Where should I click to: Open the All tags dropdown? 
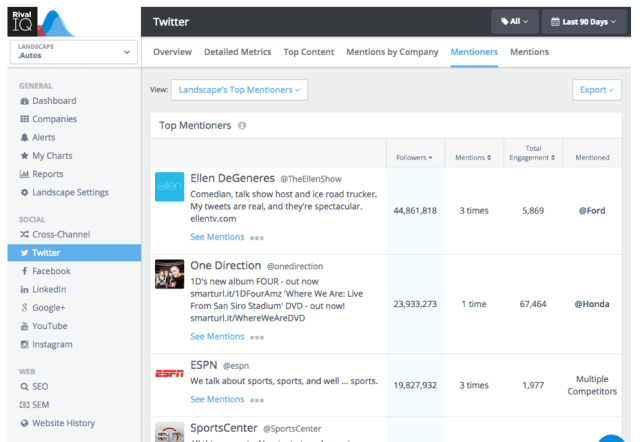click(515, 22)
